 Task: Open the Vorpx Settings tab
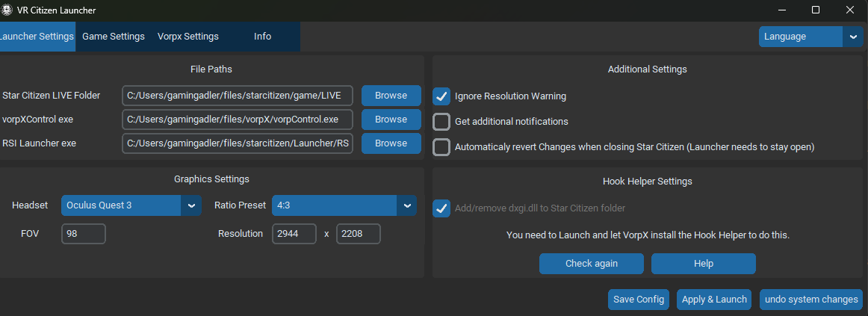pos(188,37)
